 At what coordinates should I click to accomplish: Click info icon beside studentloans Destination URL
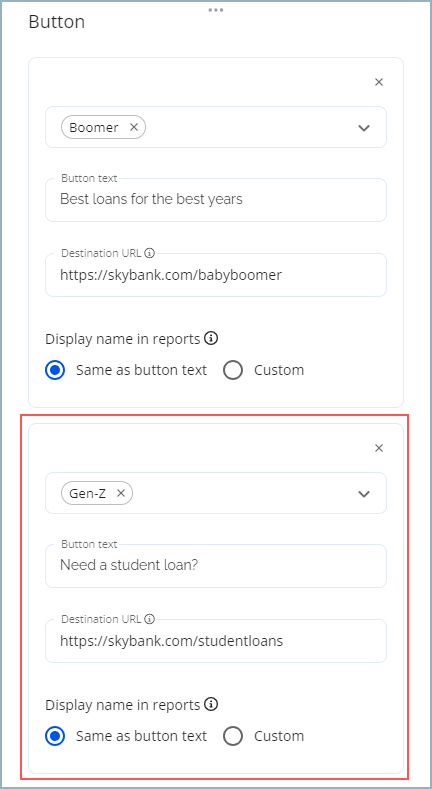pyautogui.click(x=149, y=619)
